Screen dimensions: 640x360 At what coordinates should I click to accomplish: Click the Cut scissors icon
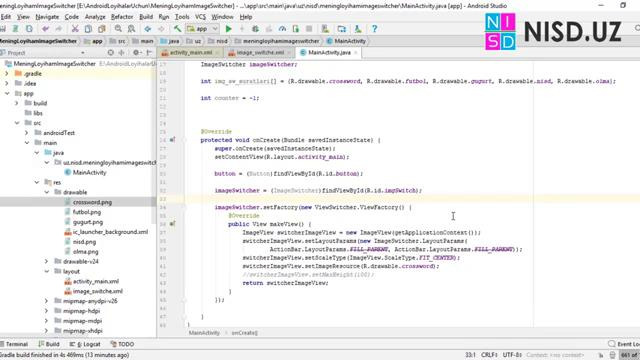tap(75, 29)
